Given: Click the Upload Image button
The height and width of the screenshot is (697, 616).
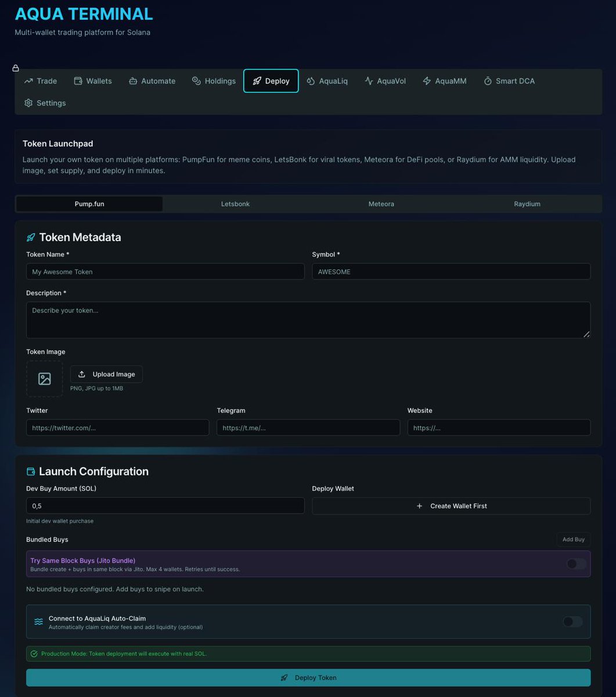Looking at the screenshot, I should (106, 374).
